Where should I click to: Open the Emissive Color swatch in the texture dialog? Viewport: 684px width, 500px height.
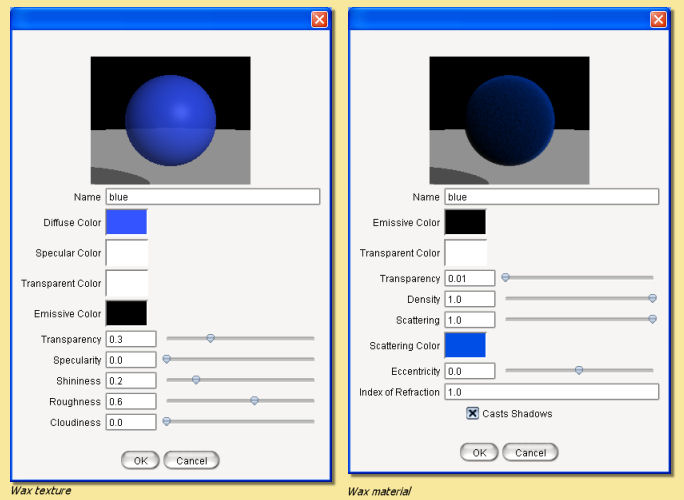coord(126,314)
